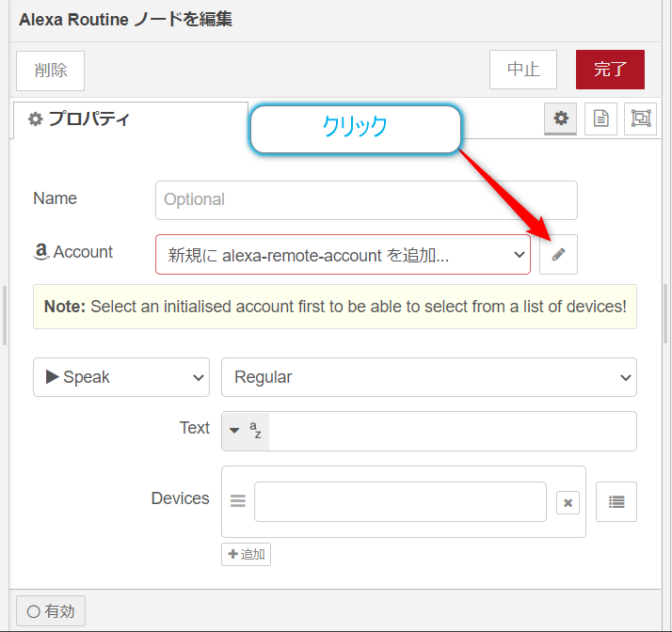This screenshot has height=632, width=672.
Task: Focus the Devices entry input field
Action: (400, 501)
